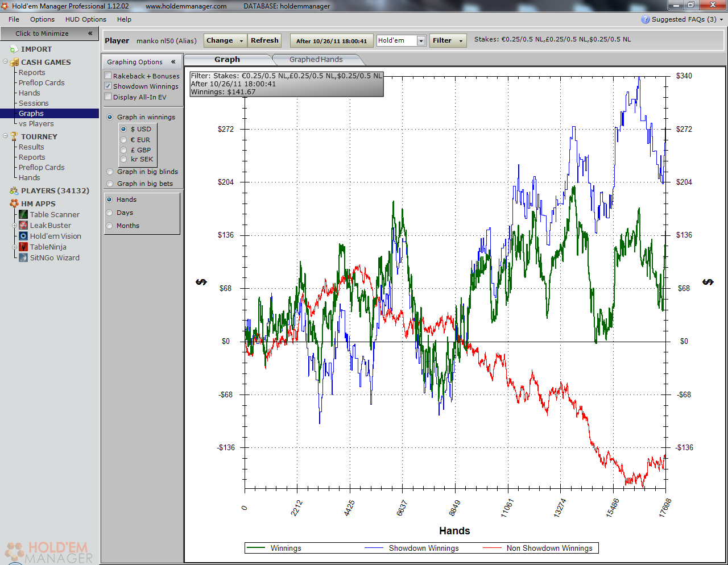Click the Refresh button
The height and width of the screenshot is (565, 728).
coord(265,41)
